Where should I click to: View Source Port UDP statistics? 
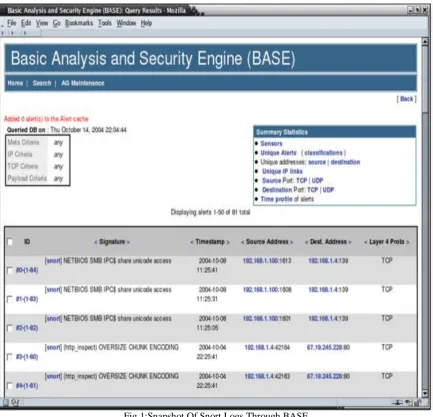coord(317,180)
